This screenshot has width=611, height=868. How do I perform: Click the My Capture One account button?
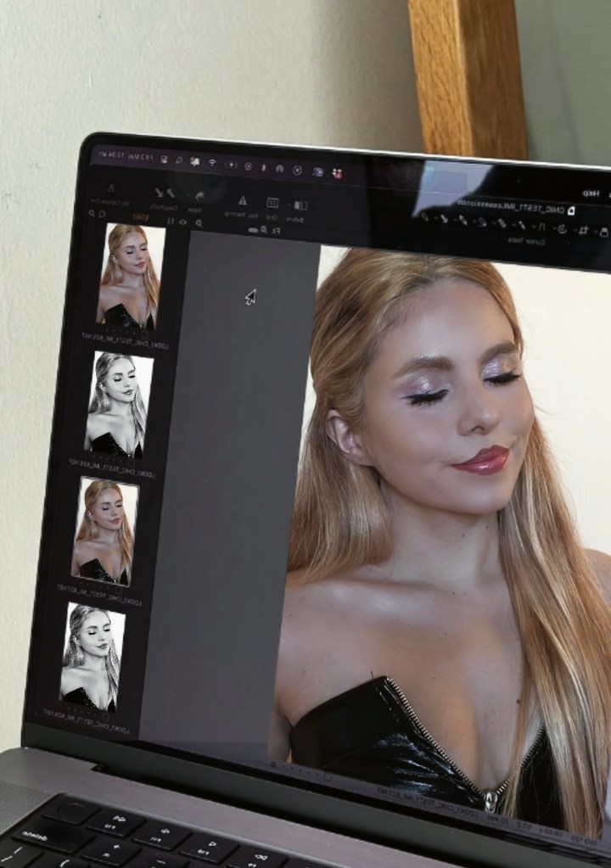110,189
